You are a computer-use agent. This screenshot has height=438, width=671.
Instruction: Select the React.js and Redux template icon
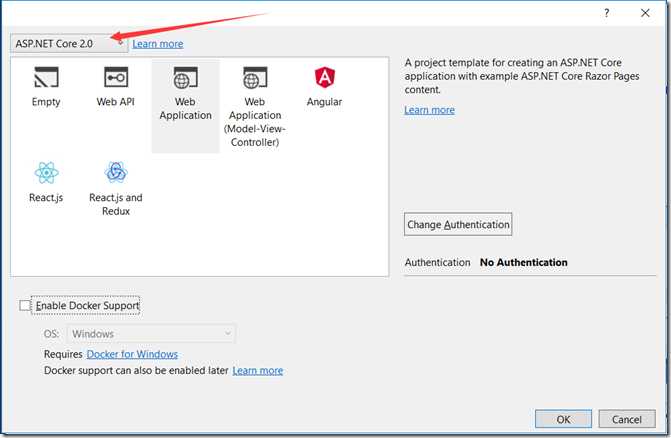(116, 173)
